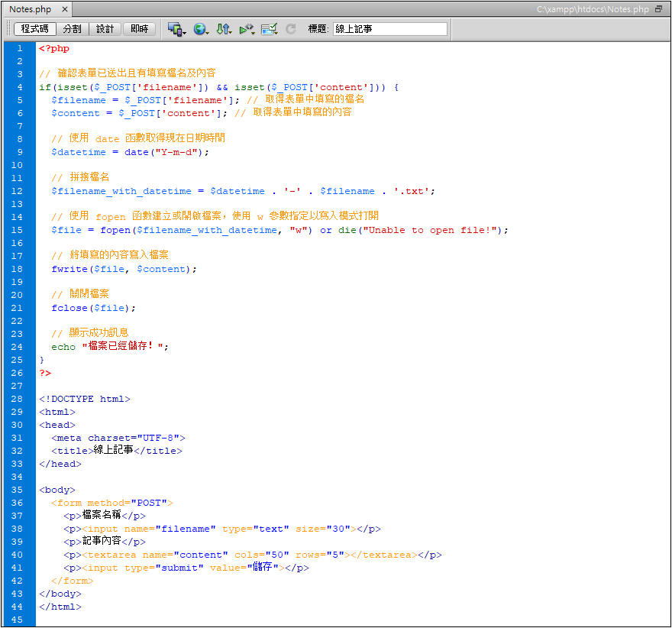The width and height of the screenshot is (672, 628).
Task: Click the 標題 title input field
Action: tap(389, 29)
